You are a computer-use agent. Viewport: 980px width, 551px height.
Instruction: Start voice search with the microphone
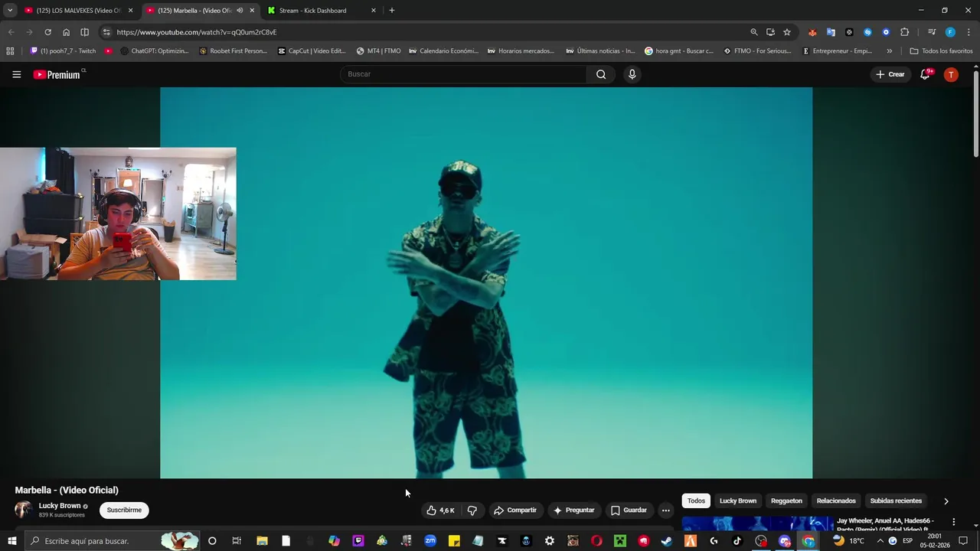pos(632,74)
